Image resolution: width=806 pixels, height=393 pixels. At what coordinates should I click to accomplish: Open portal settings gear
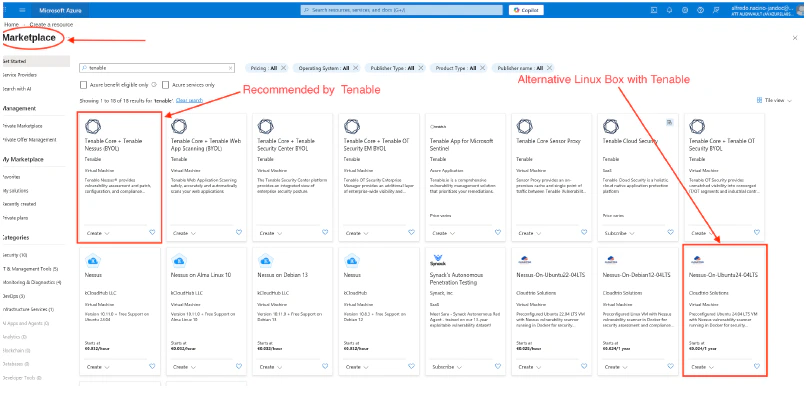685,10
